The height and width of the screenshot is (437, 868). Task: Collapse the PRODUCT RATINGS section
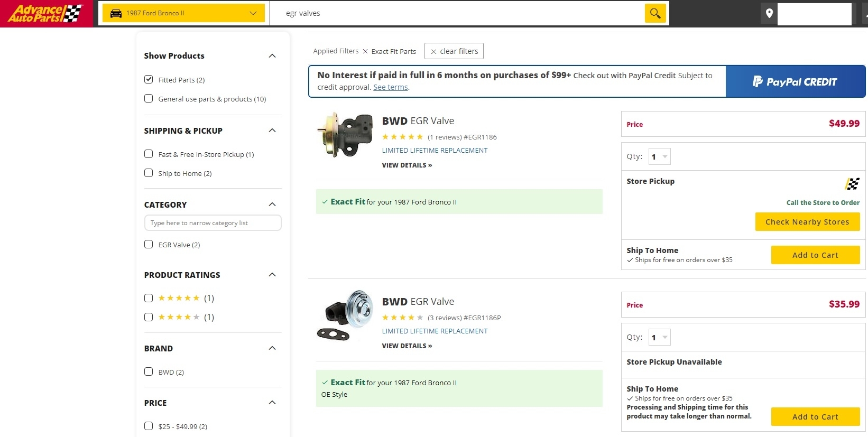[272, 275]
